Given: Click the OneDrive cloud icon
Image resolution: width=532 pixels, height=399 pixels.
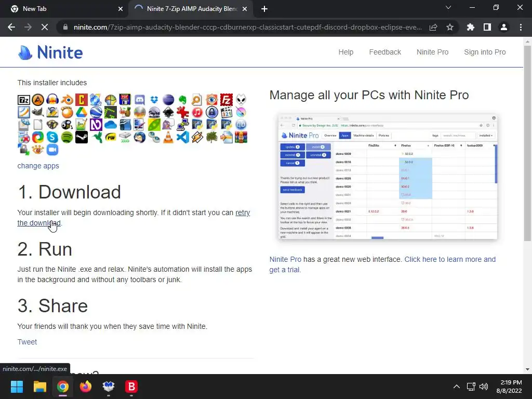Looking at the screenshot, I should pyautogui.click(x=111, y=125).
